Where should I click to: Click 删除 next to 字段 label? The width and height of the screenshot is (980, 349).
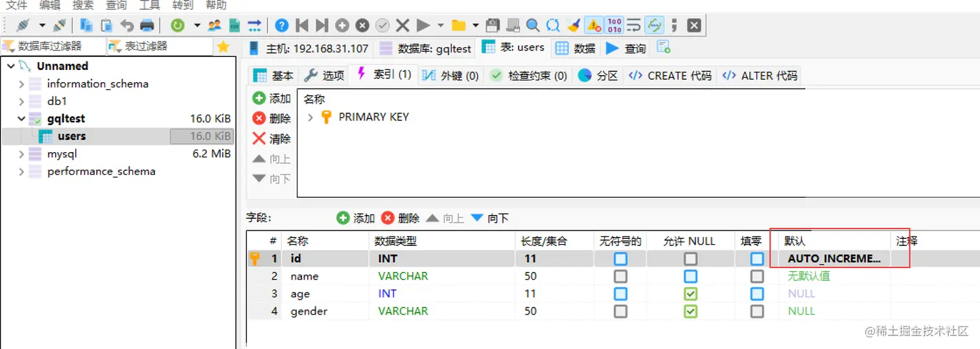click(x=401, y=218)
